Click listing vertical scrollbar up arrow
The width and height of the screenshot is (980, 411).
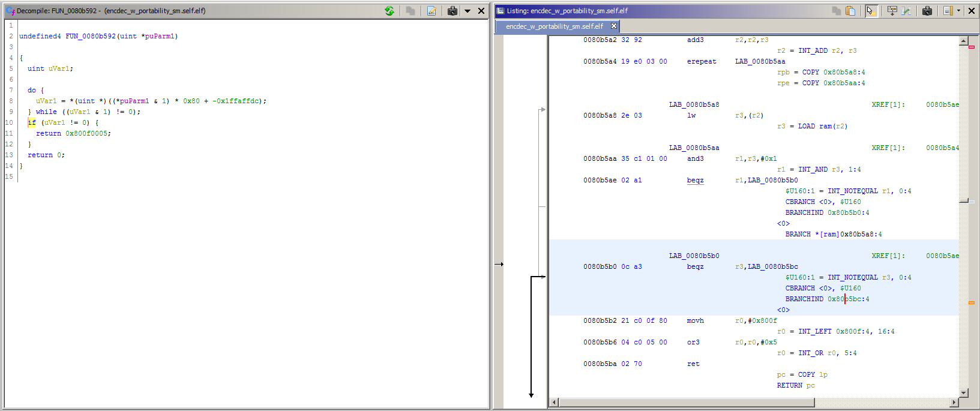[x=964, y=41]
